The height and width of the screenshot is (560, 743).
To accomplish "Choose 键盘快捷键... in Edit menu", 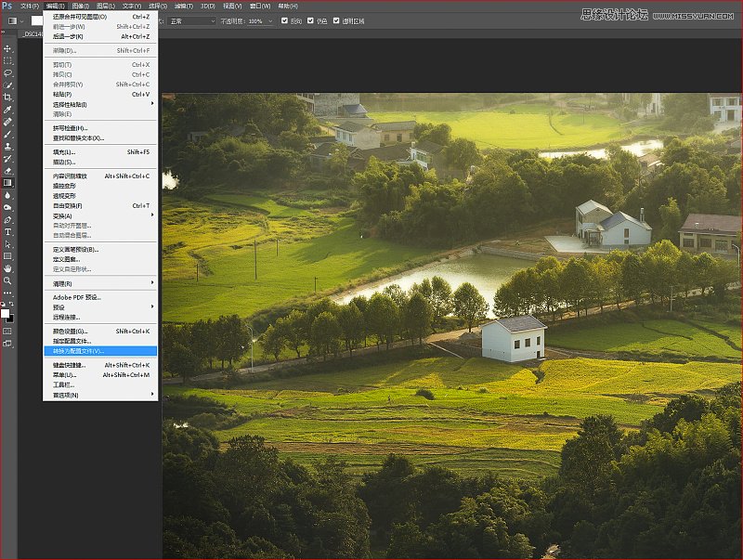I will (100, 365).
